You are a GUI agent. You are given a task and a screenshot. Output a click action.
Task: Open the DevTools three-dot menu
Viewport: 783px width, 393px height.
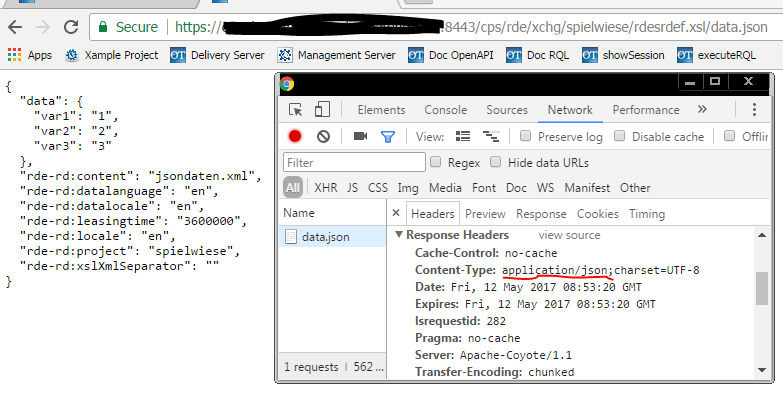[x=754, y=110]
